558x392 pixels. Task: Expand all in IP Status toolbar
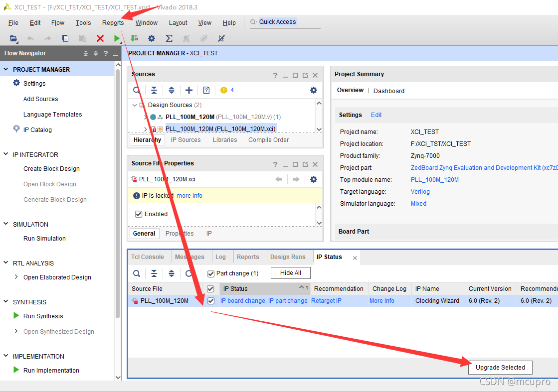pyautogui.click(x=172, y=273)
